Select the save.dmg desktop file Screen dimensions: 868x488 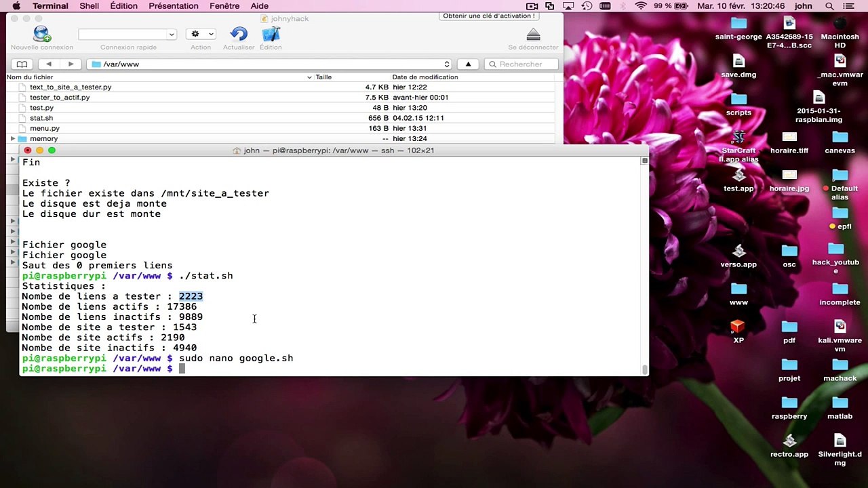[x=738, y=66]
